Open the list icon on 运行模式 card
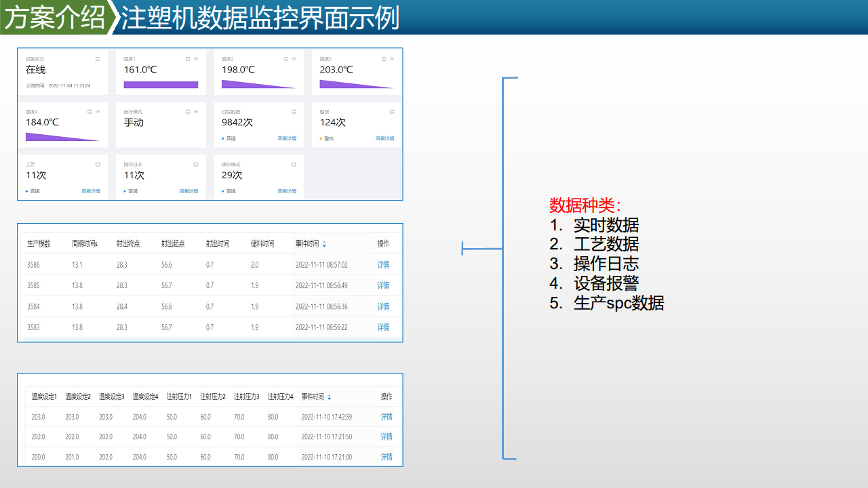 click(196, 111)
